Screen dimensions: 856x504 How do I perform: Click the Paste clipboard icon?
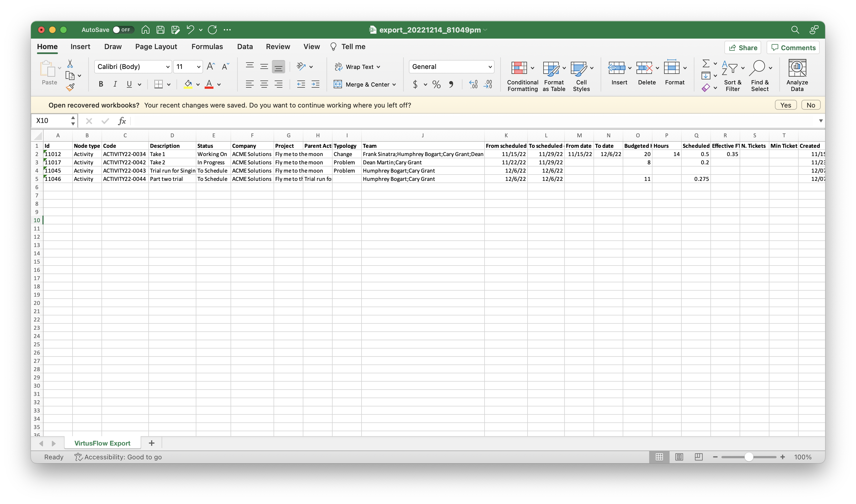point(47,69)
